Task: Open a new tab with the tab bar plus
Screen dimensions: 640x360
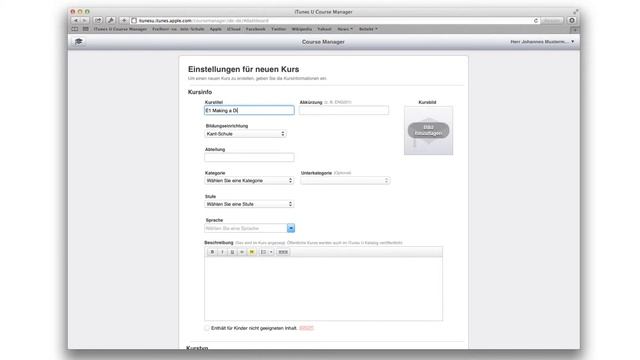Action: pyautogui.click(x=575, y=29)
